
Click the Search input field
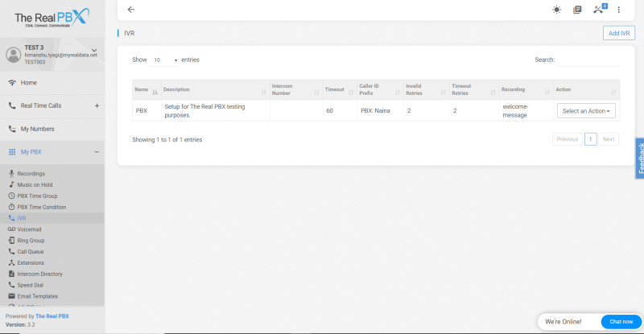pyautogui.click(x=589, y=60)
